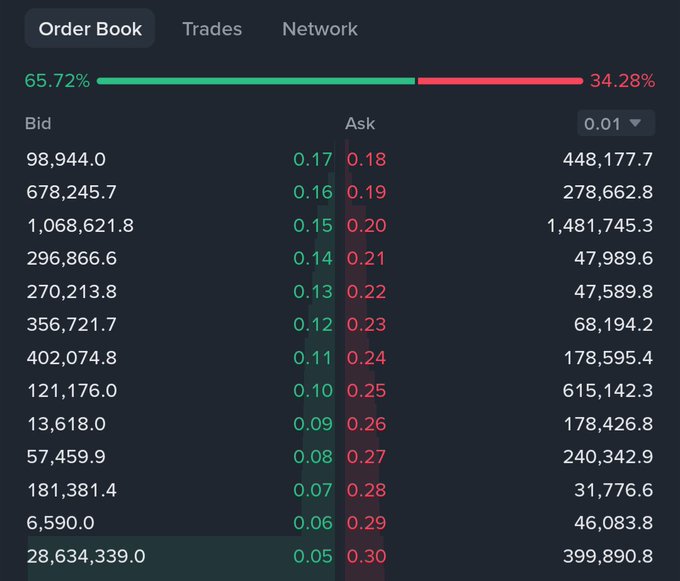Select bid price 0.14

pyautogui.click(x=313, y=258)
